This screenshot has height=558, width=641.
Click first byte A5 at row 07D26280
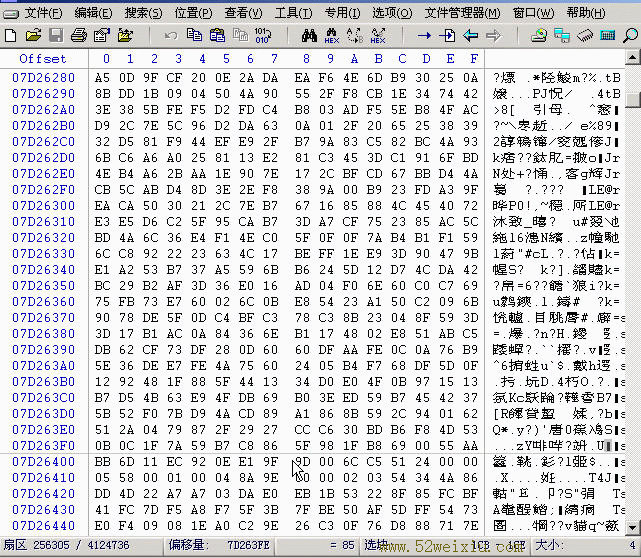point(102,78)
